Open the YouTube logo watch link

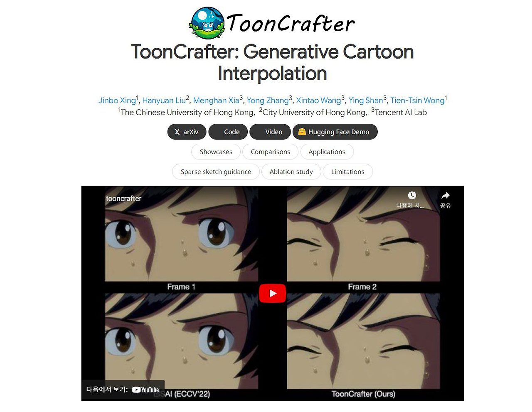145,390
